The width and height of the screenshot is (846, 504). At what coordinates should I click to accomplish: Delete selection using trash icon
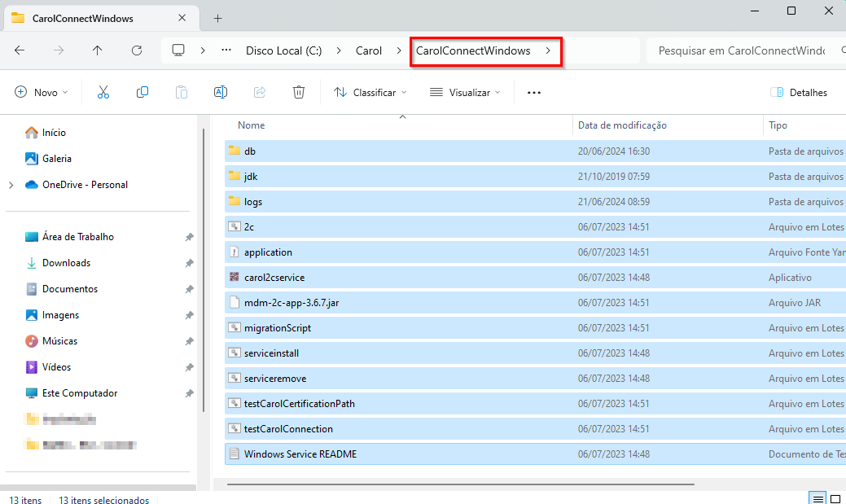(299, 93)
